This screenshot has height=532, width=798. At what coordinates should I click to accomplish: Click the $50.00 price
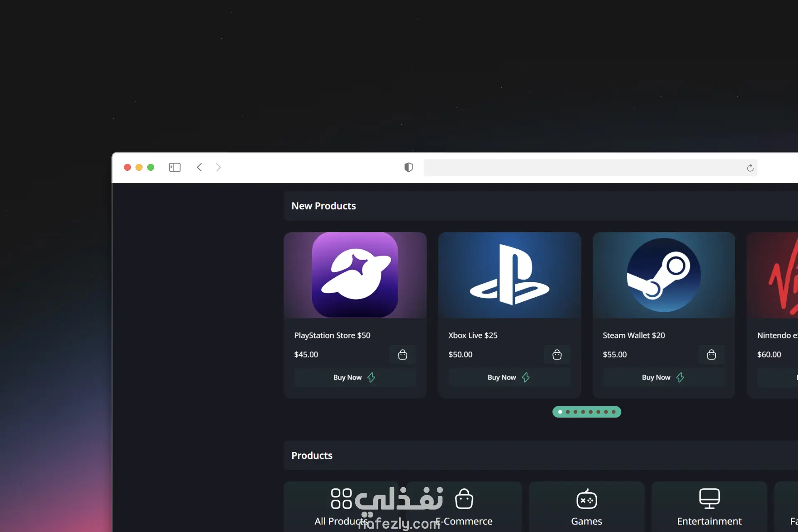460,355
